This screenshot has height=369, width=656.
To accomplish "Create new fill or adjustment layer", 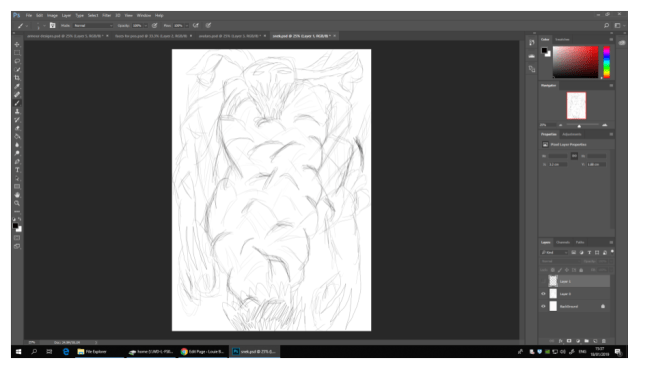I will click(578, 341).
